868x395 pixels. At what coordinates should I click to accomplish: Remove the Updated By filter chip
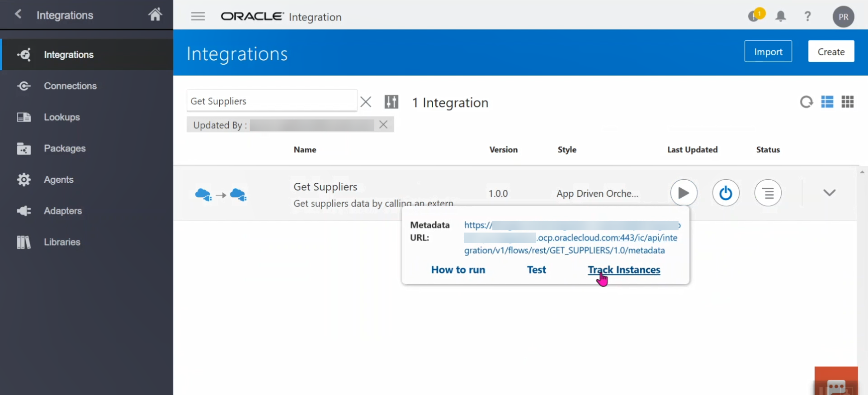(383, 124)
